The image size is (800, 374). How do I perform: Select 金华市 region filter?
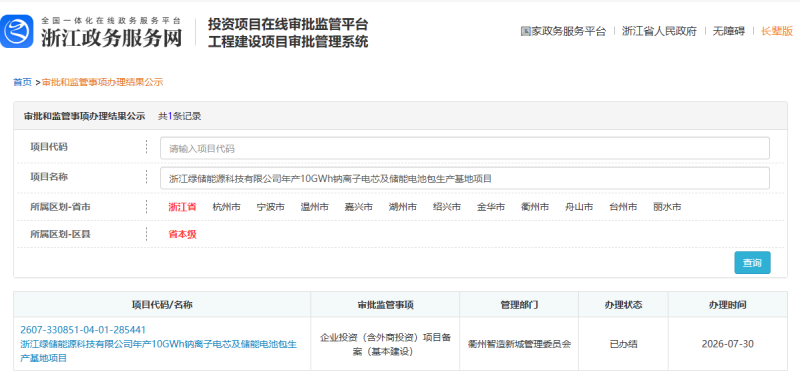pyautogui.click(x=491, y=207)
